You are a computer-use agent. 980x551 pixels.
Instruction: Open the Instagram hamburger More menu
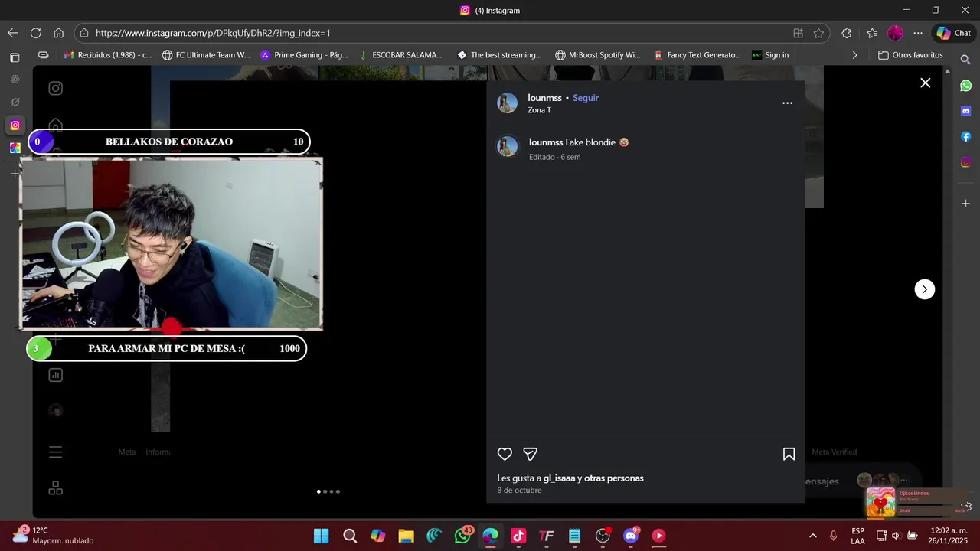point(55,452)
